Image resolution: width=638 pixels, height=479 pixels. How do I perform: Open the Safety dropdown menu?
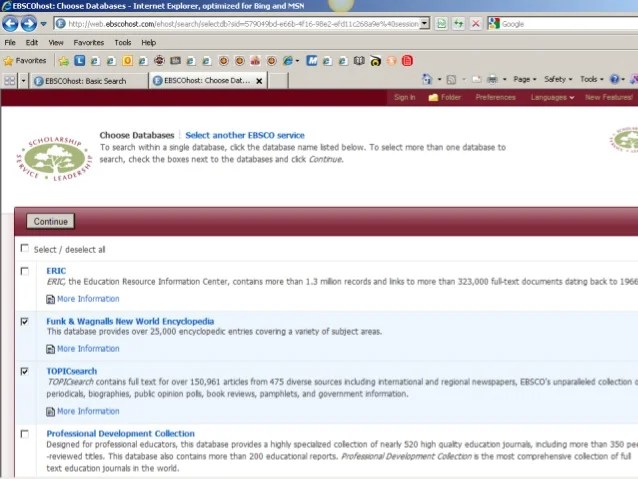pyautogui.click(x=558, y=79)
